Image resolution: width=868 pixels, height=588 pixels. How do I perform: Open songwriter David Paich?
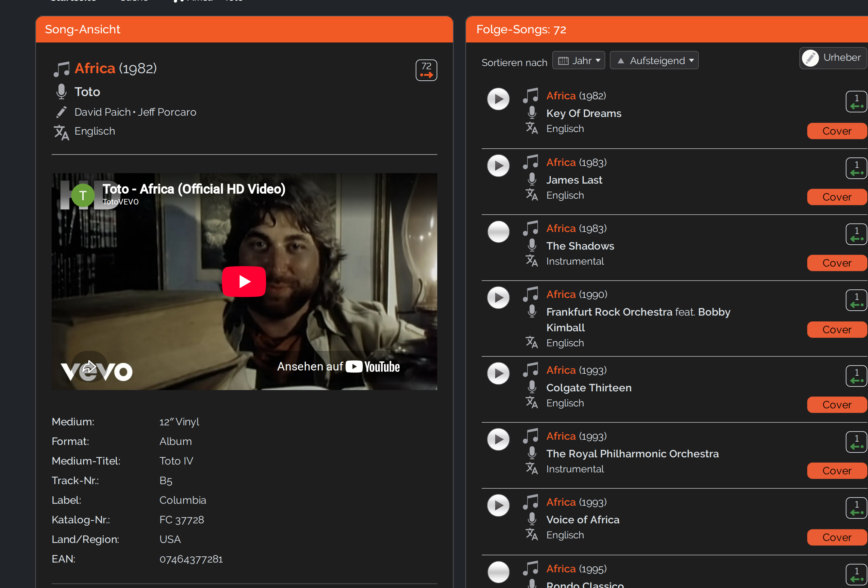coord(103,112)
